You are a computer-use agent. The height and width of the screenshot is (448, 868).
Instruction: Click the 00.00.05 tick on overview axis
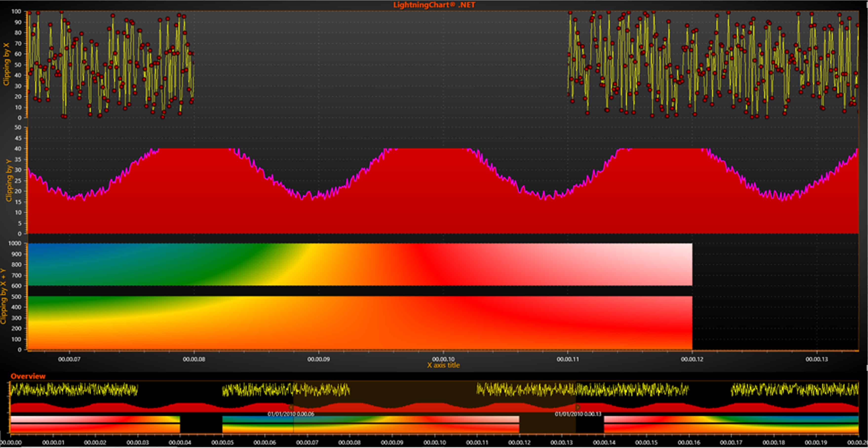pyautogui.click(x=223, y=442)
